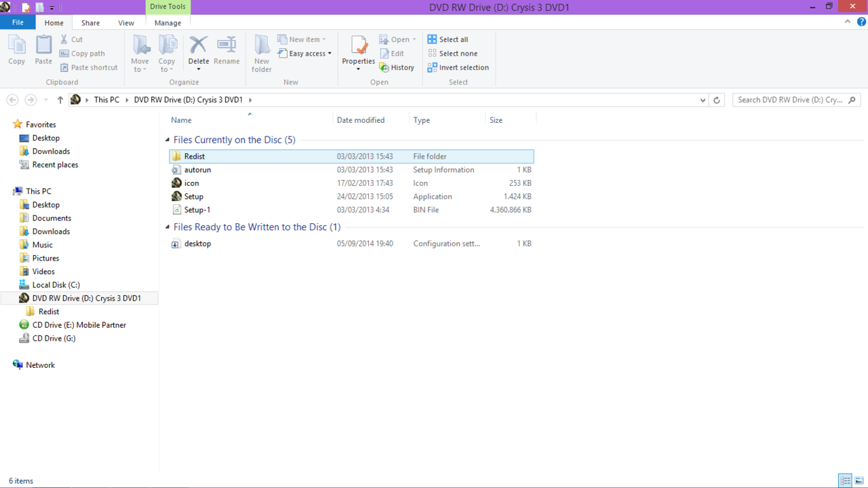Click the Paste clipboard icon

point(43,45)
